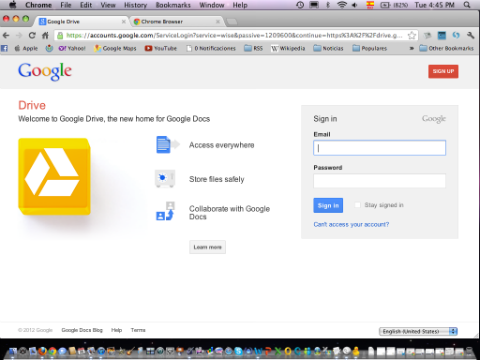Viewport: 480px width, 360px height.
Task: Open the Bluetooth menu bar icon
Action: click(328, 5)
